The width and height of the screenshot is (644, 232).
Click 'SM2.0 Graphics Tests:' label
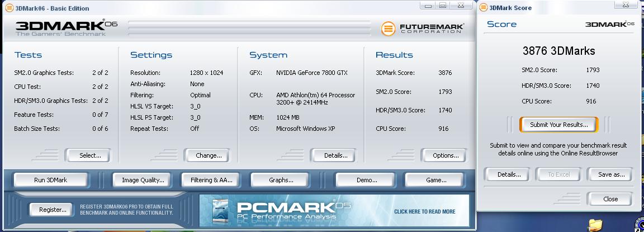click(44, 73)
